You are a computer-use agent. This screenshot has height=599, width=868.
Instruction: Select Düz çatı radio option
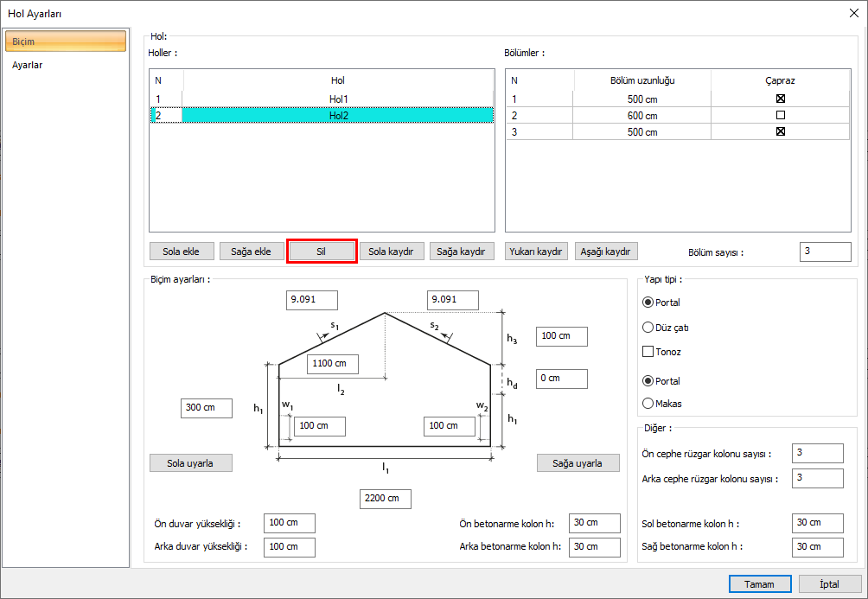pyautogui.click(x=648, y=328)
